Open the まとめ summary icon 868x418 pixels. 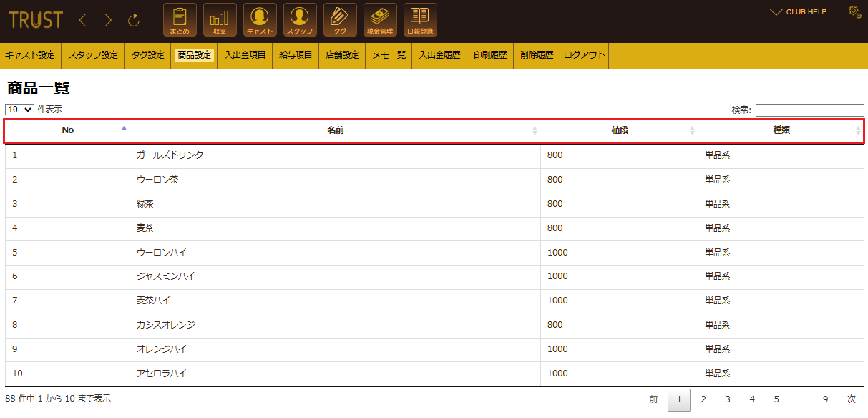(x=180, y=20)
